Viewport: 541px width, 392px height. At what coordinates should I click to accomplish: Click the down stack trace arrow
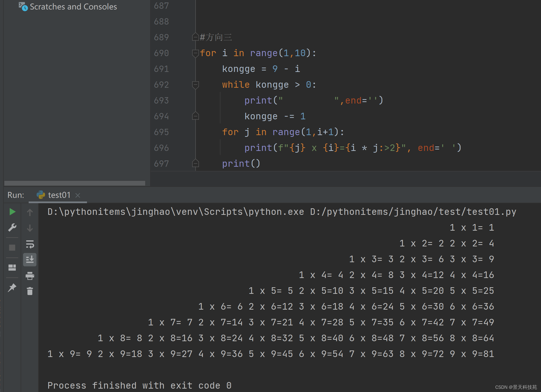30,228
